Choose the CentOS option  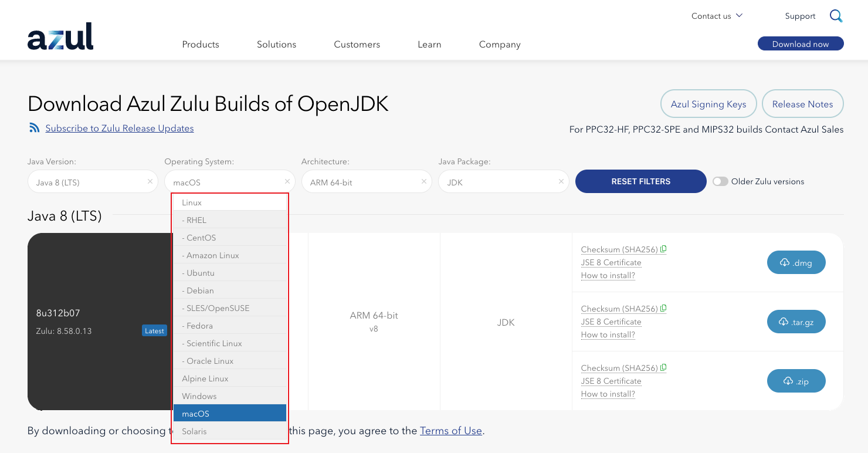point(230,238)
